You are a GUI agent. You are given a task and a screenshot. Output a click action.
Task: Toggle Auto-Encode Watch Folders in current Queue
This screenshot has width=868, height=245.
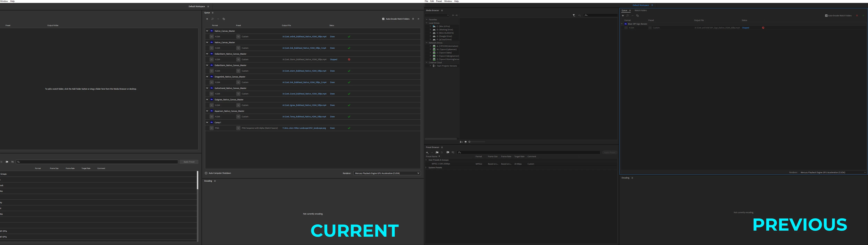pyautogui.click(x=383, y=19)
